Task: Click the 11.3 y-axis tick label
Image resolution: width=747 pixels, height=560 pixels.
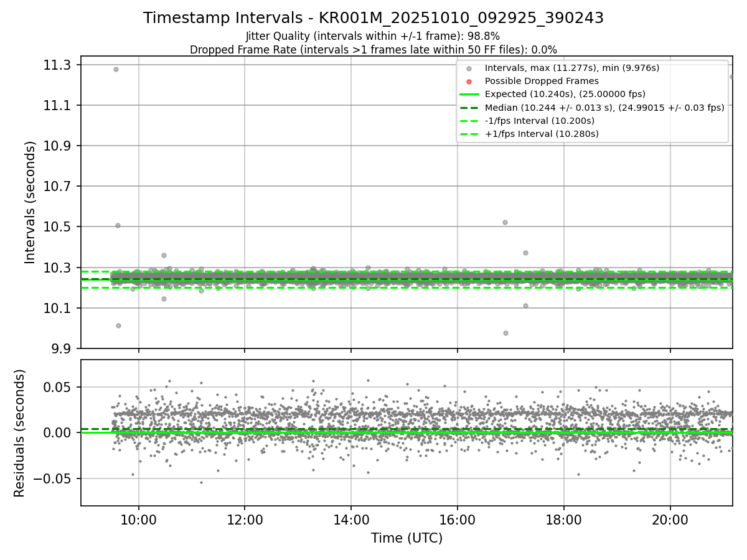Action: [59, 65]
